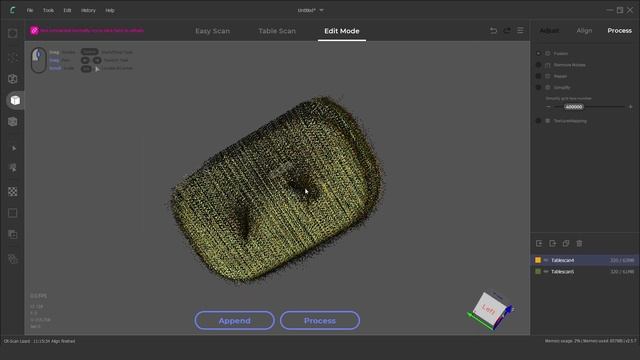Expand the sidebar with the small arrow
The image size is (640, 360).
coord(14,148)
